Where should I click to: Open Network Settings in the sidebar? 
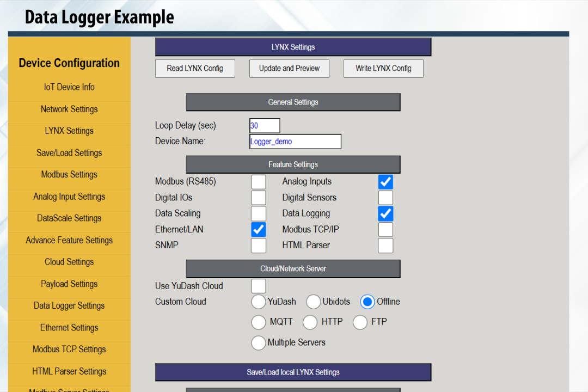click(x=69, y=109)
